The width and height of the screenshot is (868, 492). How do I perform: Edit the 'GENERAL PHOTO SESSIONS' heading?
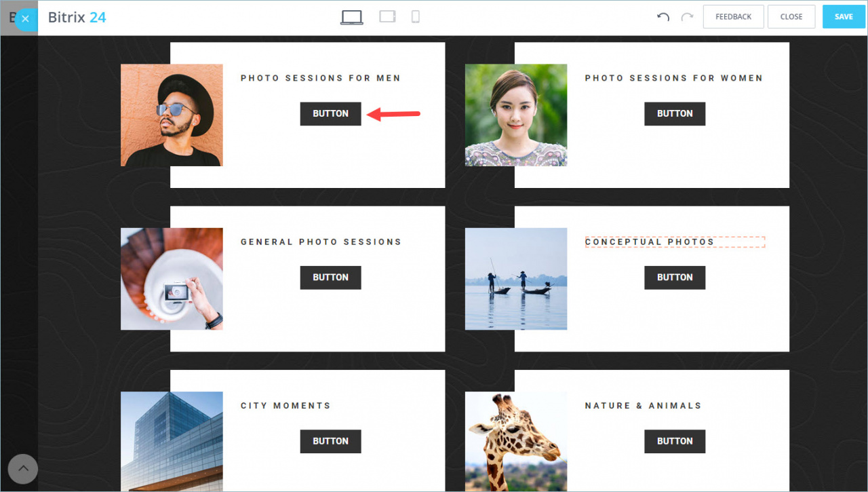pyautogui.click(x=321, y=242)
